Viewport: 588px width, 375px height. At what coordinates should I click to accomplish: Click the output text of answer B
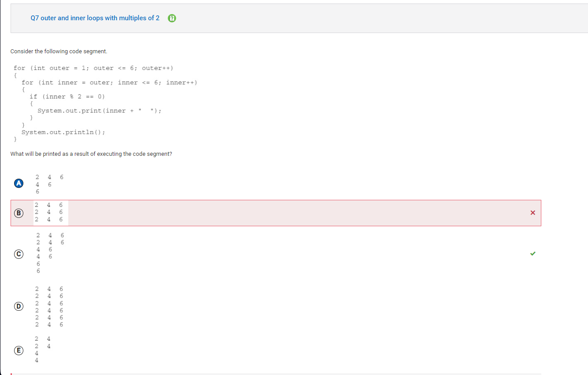pyautogui.click(x=49, y=212)
